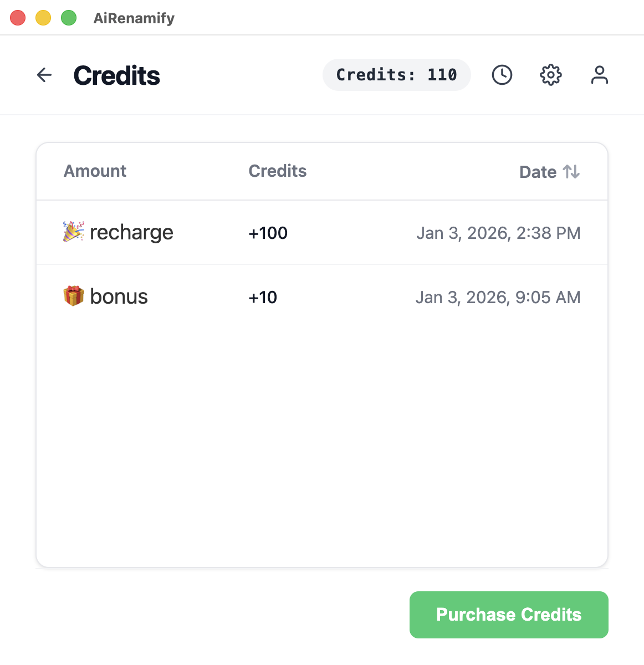
Task: Click the party popper icon on recharge row
Action: click(x=74, y=232)
